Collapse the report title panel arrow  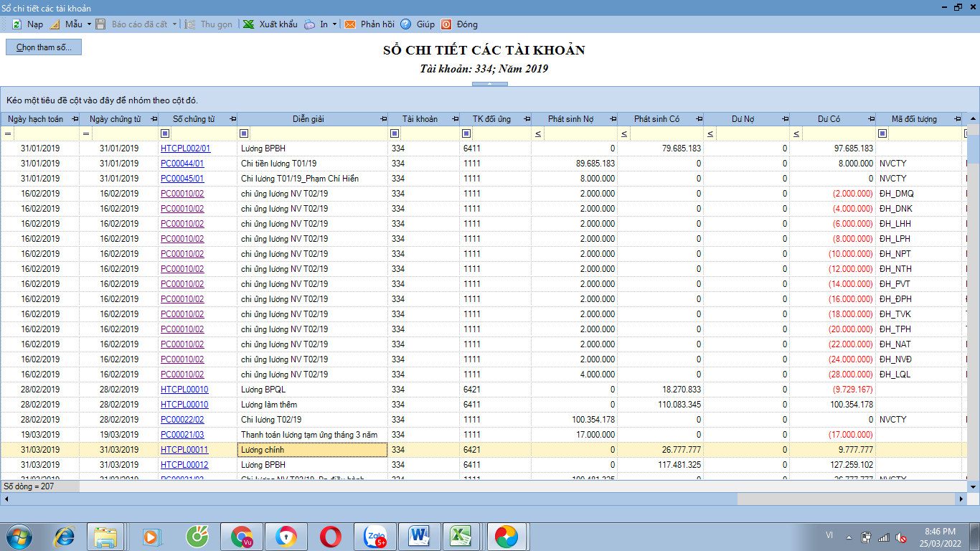point(490,84)
